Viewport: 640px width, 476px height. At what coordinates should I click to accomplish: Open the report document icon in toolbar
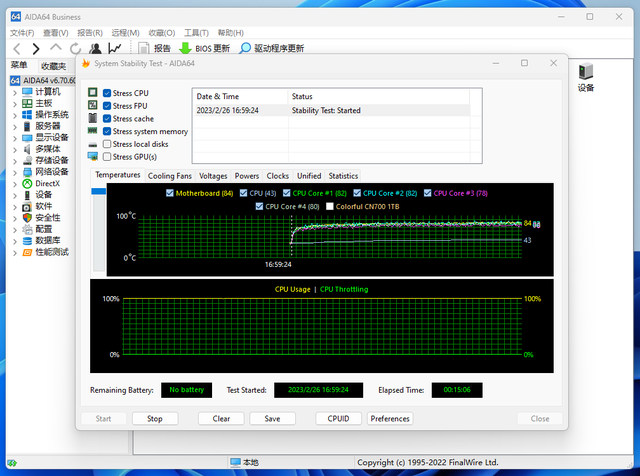point(144,48)
